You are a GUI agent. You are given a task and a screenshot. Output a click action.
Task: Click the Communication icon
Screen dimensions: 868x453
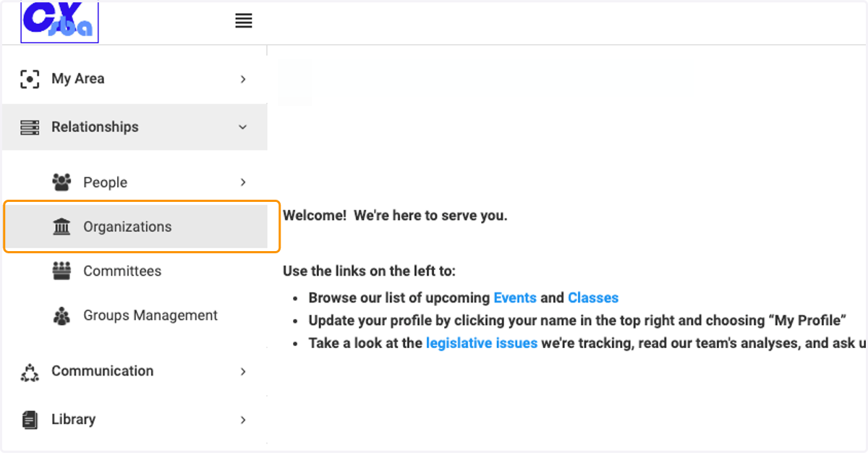(30, 372)
